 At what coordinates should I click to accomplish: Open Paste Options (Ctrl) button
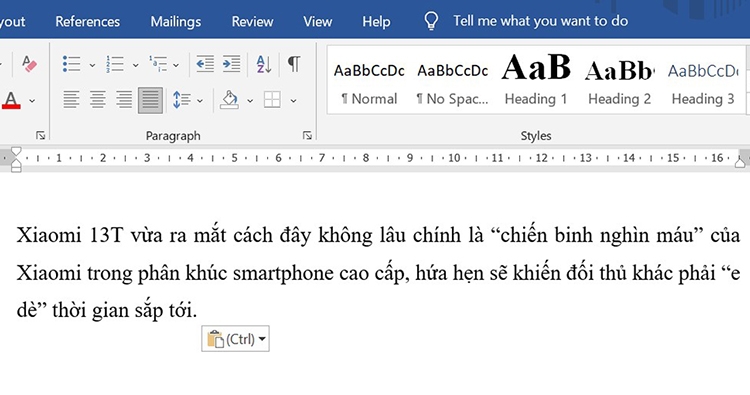click(x=235, y=339)
